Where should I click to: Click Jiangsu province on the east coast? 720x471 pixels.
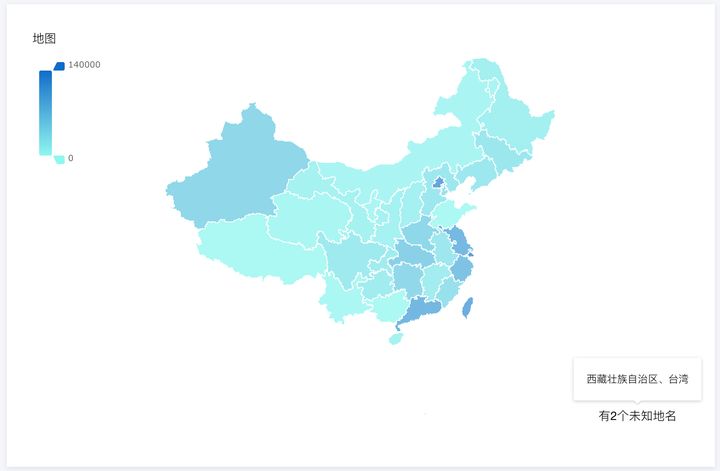click(459, 240)
